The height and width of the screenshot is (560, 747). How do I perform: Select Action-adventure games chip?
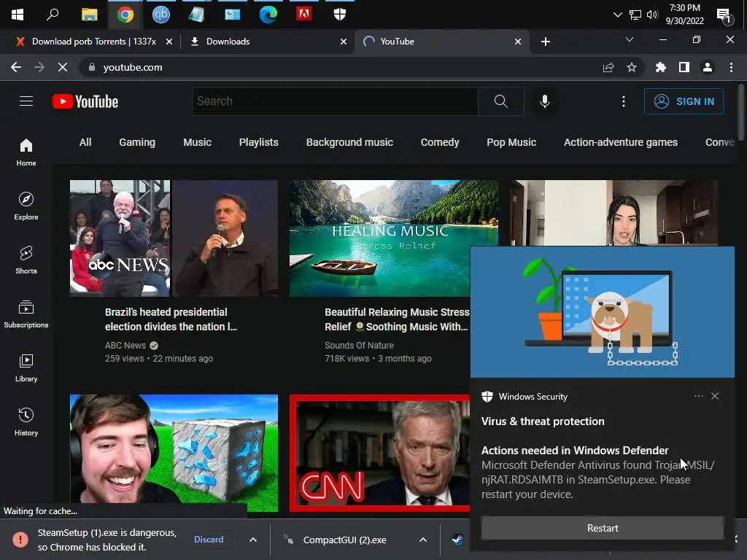[620, 142]
